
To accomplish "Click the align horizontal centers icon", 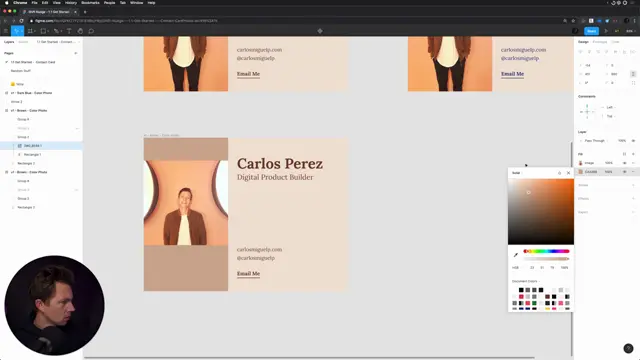I will point(589,52).
